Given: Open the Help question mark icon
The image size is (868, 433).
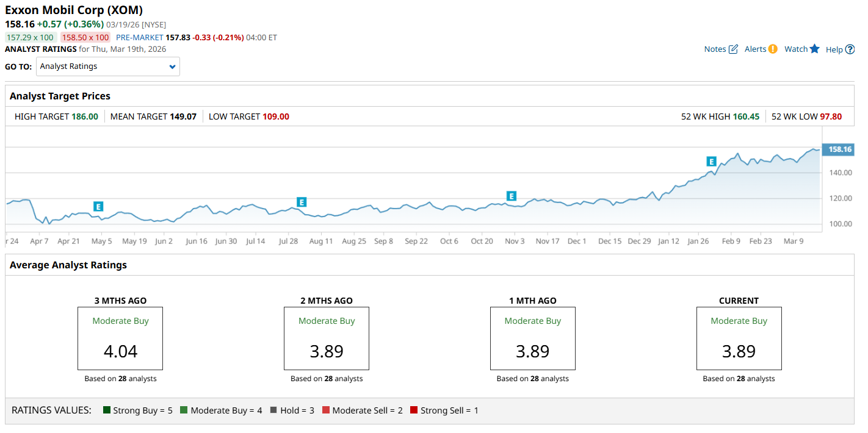Looking at the screenshot, I should pyautogui.click(x=850, y=50).
